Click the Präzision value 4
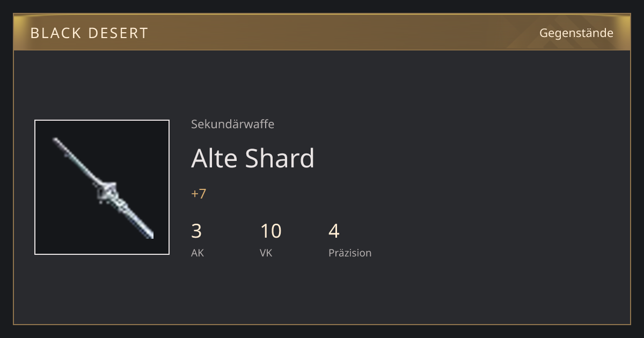 click(x=334, y=231)
